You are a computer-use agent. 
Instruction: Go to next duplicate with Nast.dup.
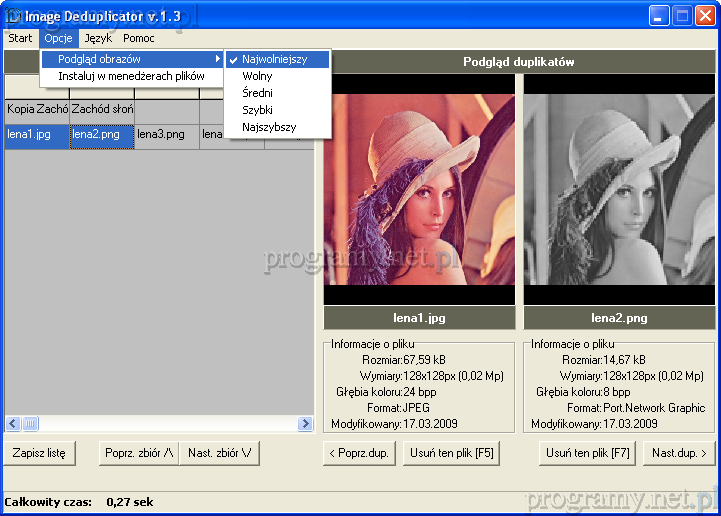click(x=679, y=453)
